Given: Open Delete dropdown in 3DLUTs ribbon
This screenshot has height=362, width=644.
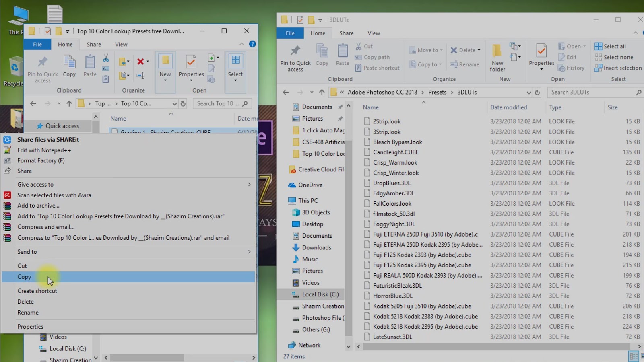Looking at the screenshot, I should click(479, 50).
